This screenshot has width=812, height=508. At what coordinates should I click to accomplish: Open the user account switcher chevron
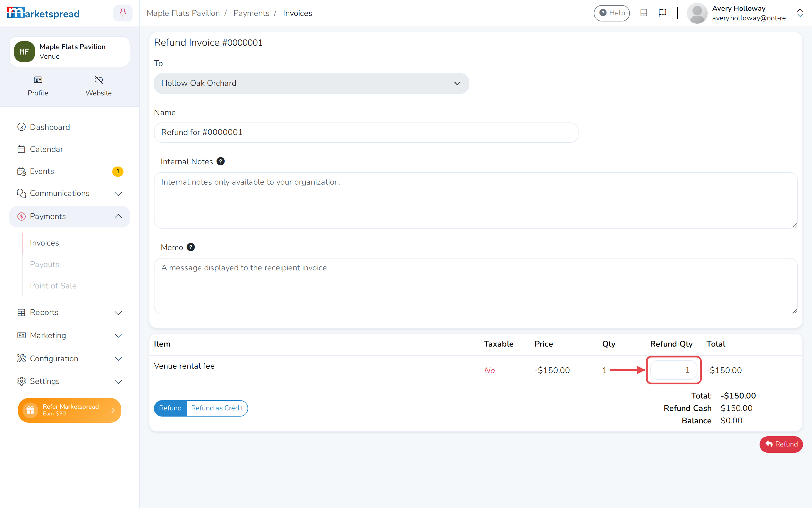click(x=800, y=13)
